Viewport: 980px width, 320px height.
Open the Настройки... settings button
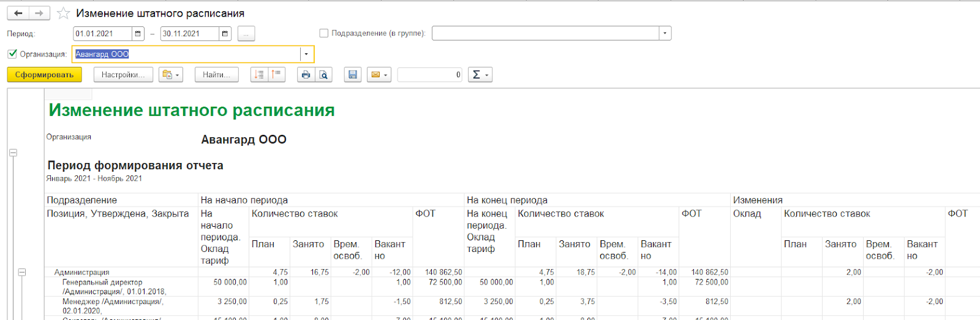point(123,75)
